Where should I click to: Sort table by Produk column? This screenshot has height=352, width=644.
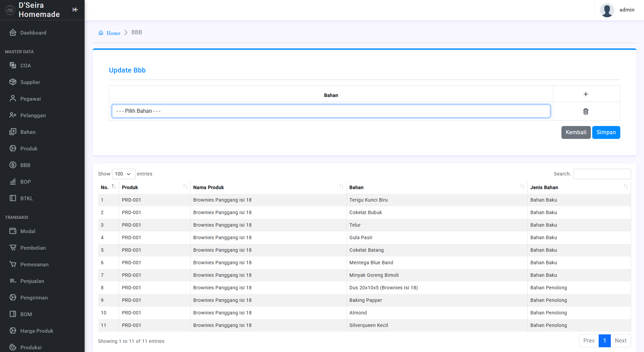(154, 187)
